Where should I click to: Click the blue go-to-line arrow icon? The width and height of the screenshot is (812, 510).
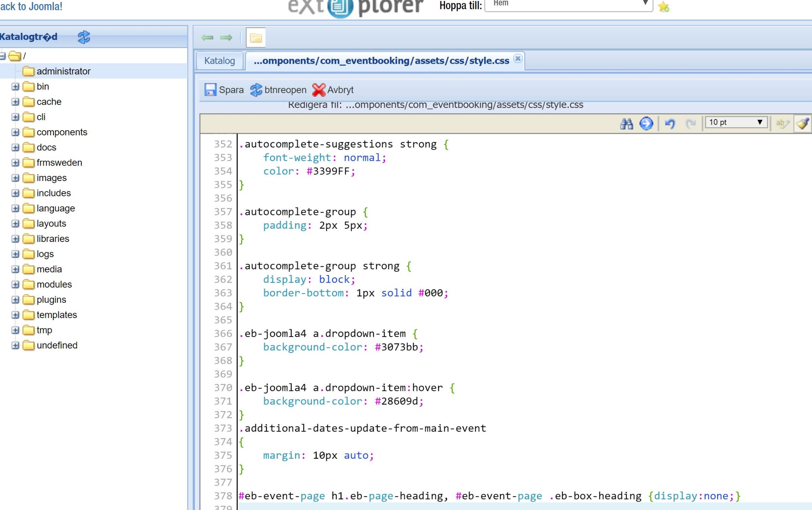coord(646,124)
